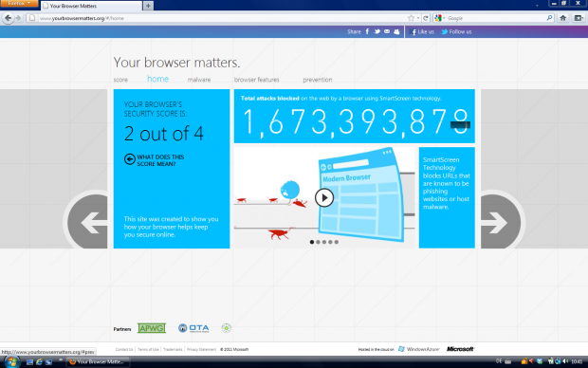Select the home navigation item

(x=157, y=79)
